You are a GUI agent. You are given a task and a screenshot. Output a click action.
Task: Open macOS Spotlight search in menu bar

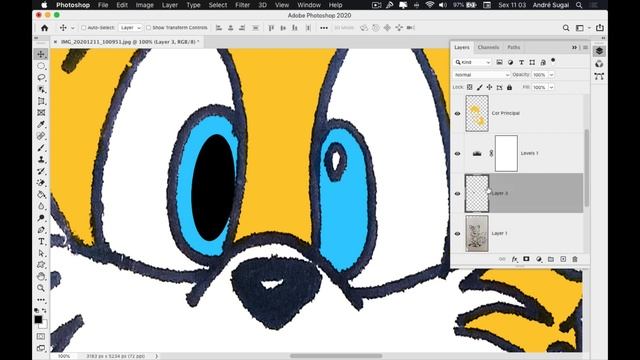pyautogui.click(x=579, y=5)
